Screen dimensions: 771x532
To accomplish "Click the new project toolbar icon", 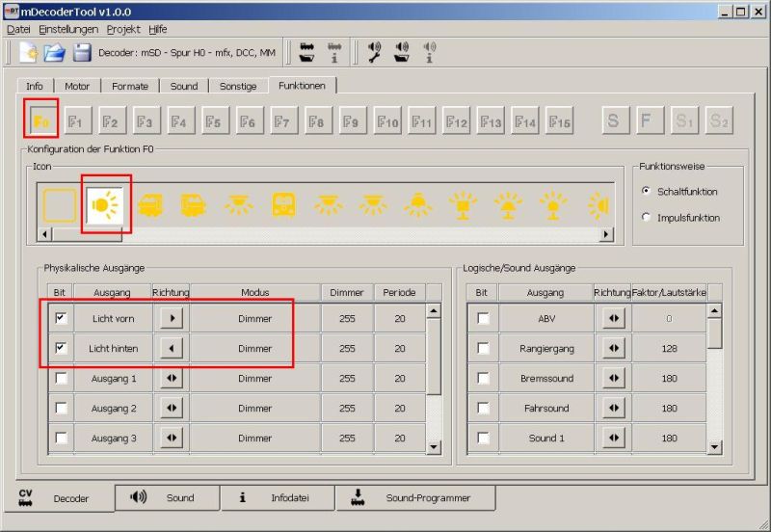I will pyautogui.click(x=29, y=52).
